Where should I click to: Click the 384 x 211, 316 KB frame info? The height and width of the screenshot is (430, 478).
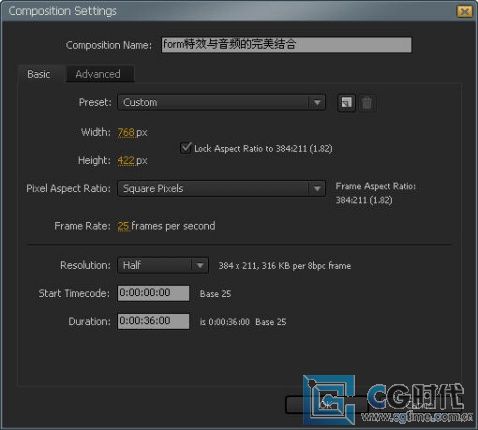point(285,266)
